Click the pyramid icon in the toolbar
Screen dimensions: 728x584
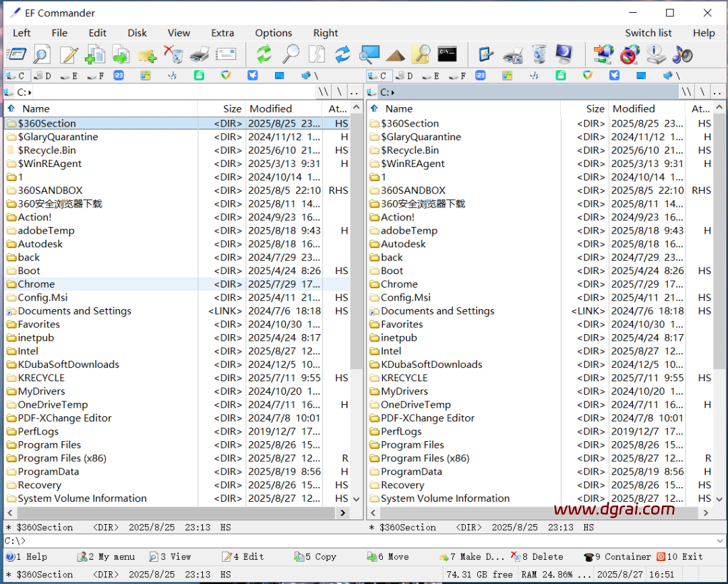396,55
